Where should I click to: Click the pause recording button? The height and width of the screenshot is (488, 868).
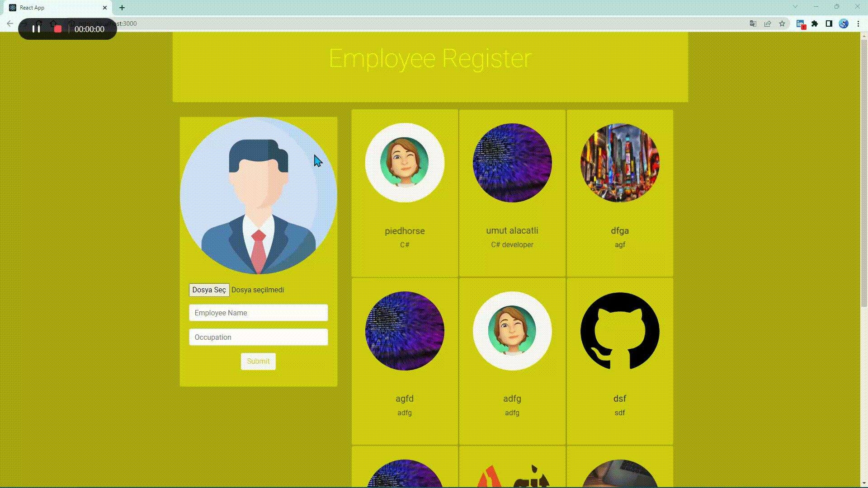point(36,28)
